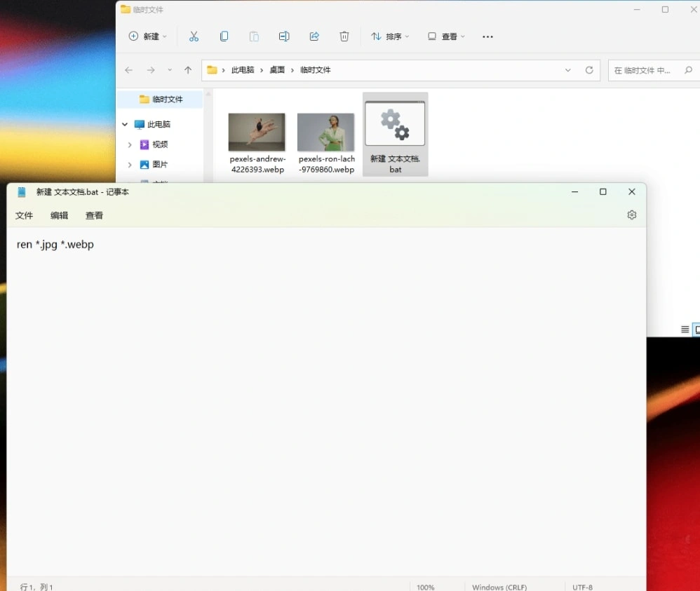Viewport: 700px width, 591px height.
Task: Expand the 视频 tree node
Action: coord(130,144)
